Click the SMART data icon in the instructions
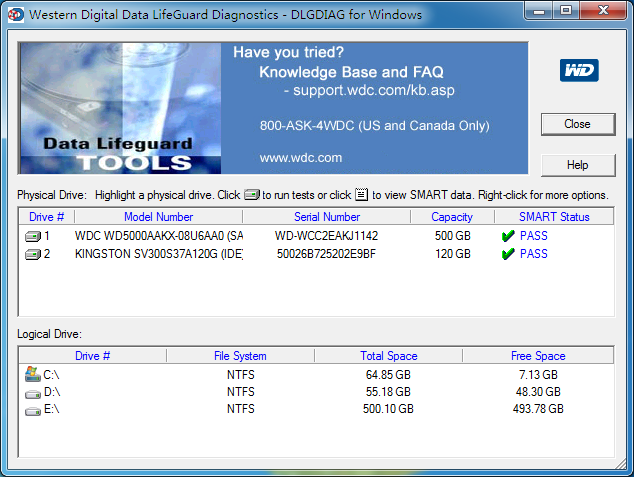634x477 pixels. [361, 194]
